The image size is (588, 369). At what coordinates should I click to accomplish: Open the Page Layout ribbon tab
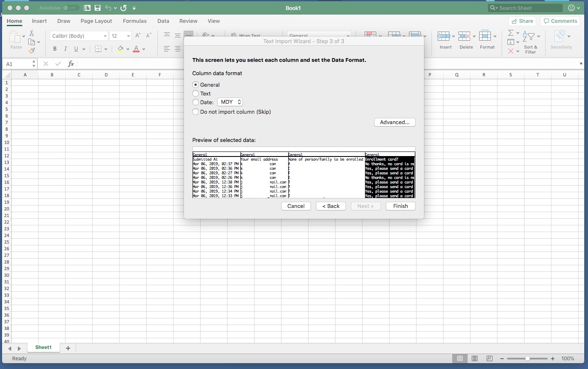(x=96, y=21)
